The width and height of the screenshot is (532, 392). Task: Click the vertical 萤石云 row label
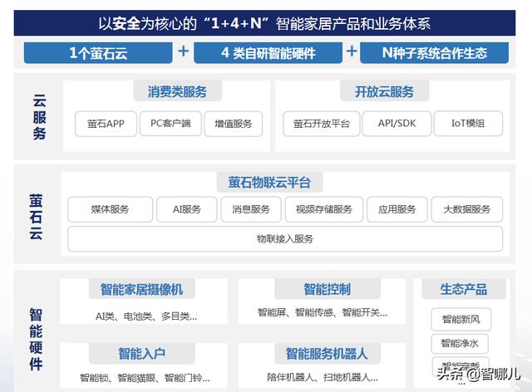(36, 217)
